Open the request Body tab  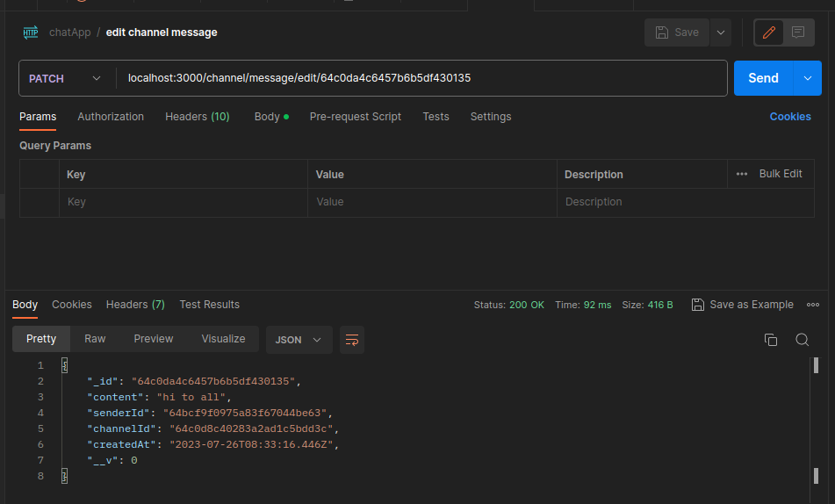pos(271,117)
